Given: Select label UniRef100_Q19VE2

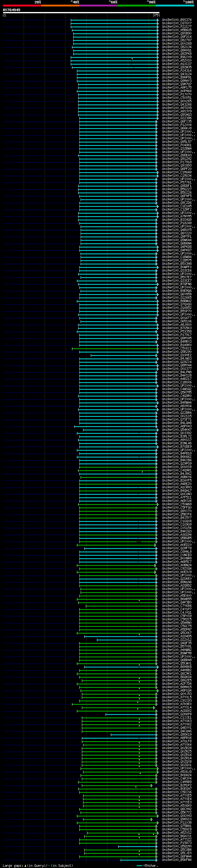Looking at the screenshot, I should (x=177, y=355).
